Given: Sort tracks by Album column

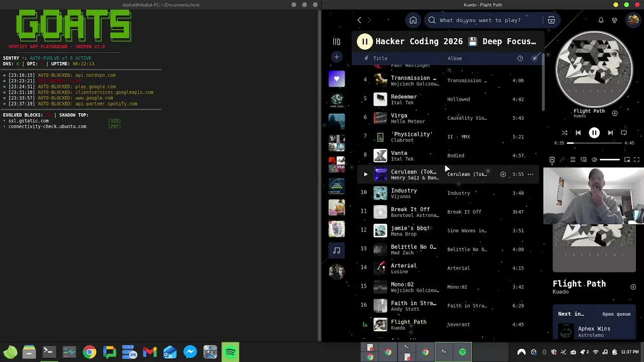Looking at the screenshot, I should click(454, 58).
